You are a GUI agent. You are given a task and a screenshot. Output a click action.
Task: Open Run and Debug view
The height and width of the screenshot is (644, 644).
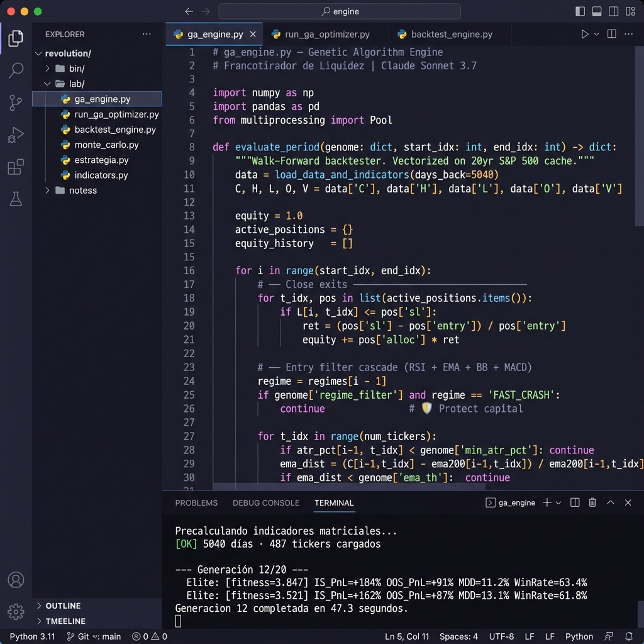tap(16, 135)
